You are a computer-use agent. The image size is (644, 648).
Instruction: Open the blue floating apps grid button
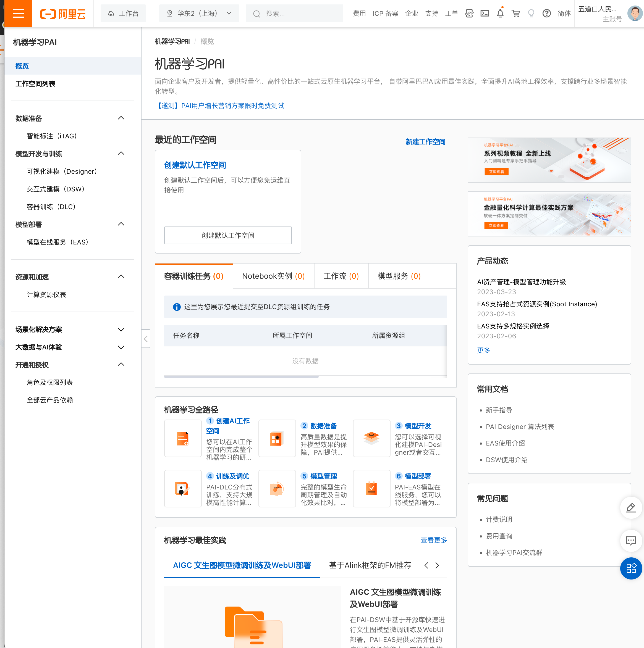pyautogui.click(x=631, y=568)
